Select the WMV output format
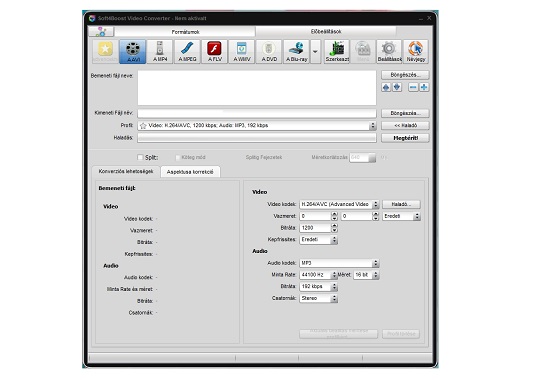This screenshot has height=382, width=550. coord(242,52)
